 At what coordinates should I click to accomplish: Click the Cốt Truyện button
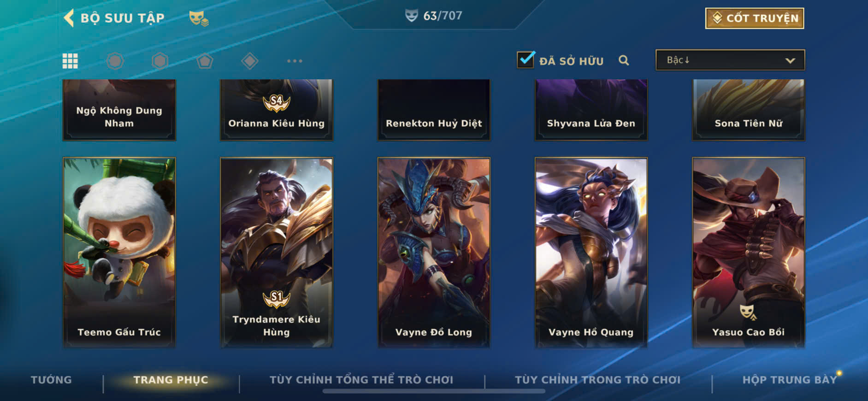[755, 18]
